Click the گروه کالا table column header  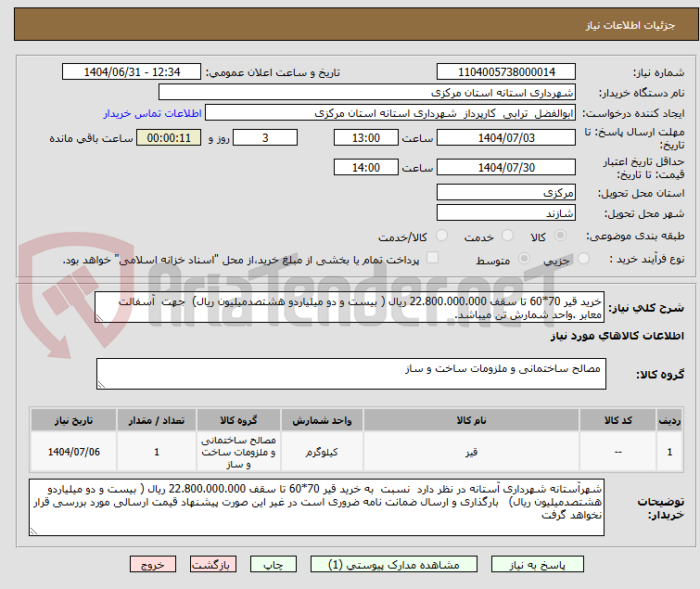[x=238, y=420]
